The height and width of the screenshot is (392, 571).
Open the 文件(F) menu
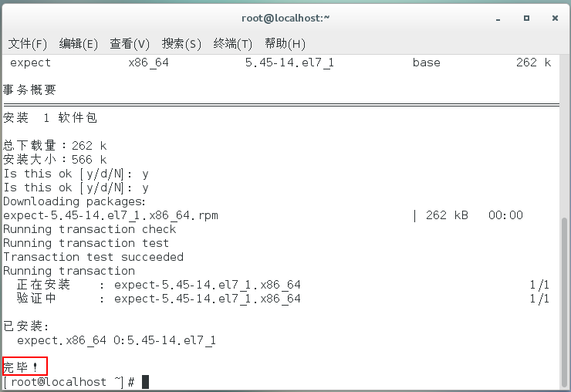[x=28, y=44]
